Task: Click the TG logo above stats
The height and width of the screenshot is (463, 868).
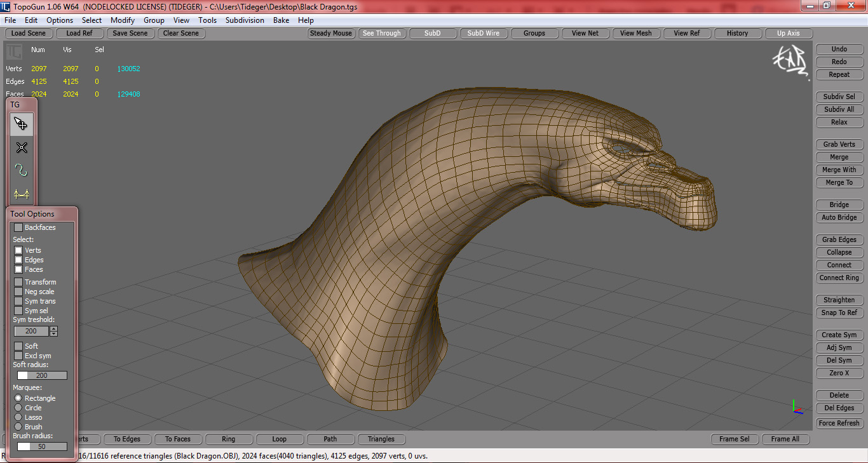Action: [14, 51]
